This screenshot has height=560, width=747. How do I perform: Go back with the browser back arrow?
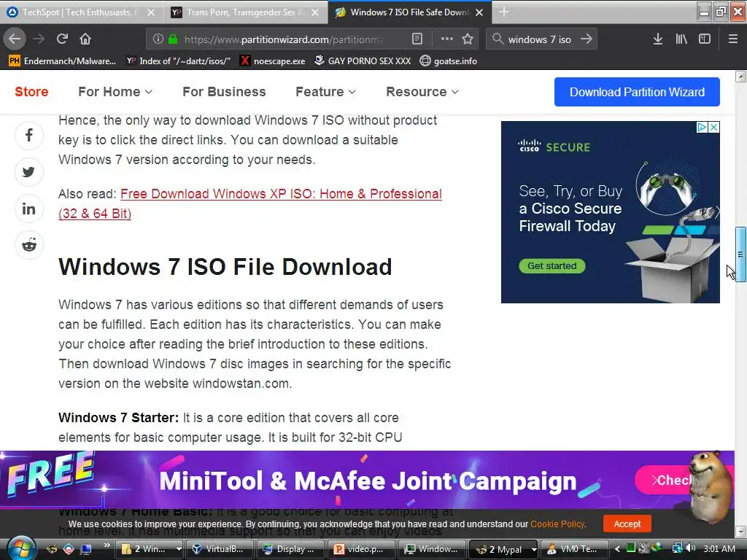click(15, 39)
